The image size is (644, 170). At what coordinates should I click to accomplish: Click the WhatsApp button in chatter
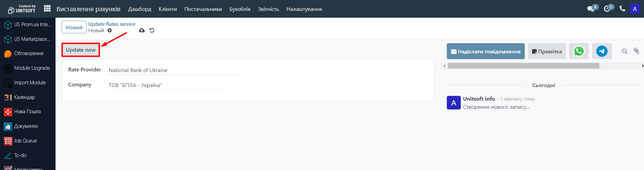point(579,51)
